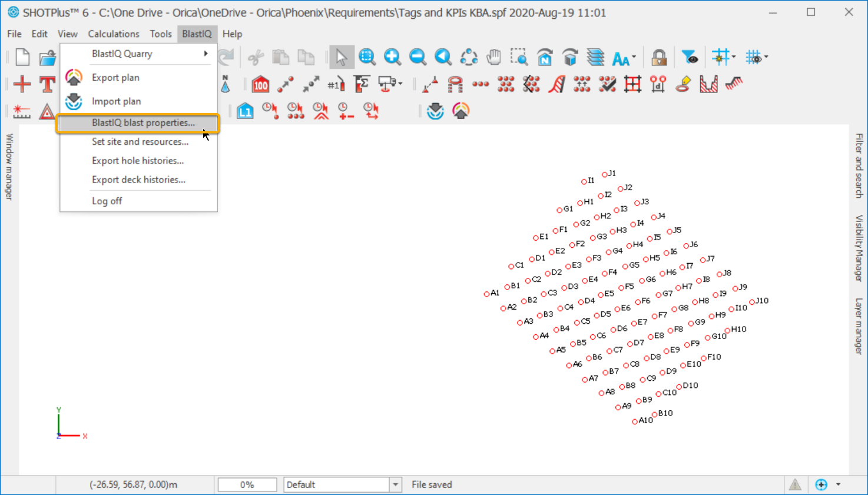Toggle snap-to-grid hash icon
The width and height of the screenshot is (868, 495).
coord(720,57)
